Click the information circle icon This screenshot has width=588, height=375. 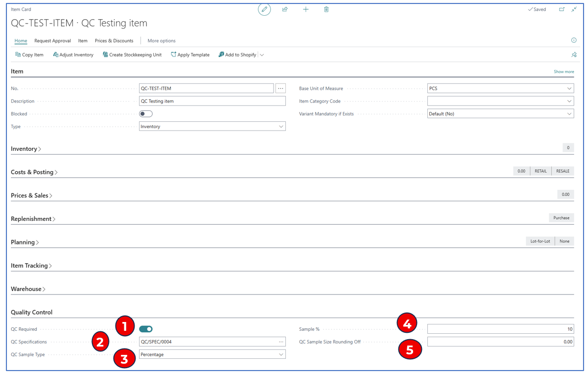point(573,40)
